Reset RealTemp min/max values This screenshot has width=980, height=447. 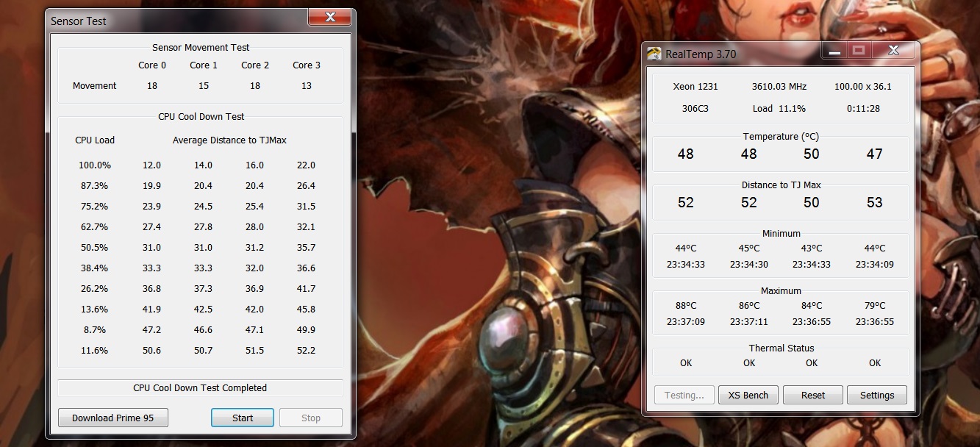coord(813,395)
